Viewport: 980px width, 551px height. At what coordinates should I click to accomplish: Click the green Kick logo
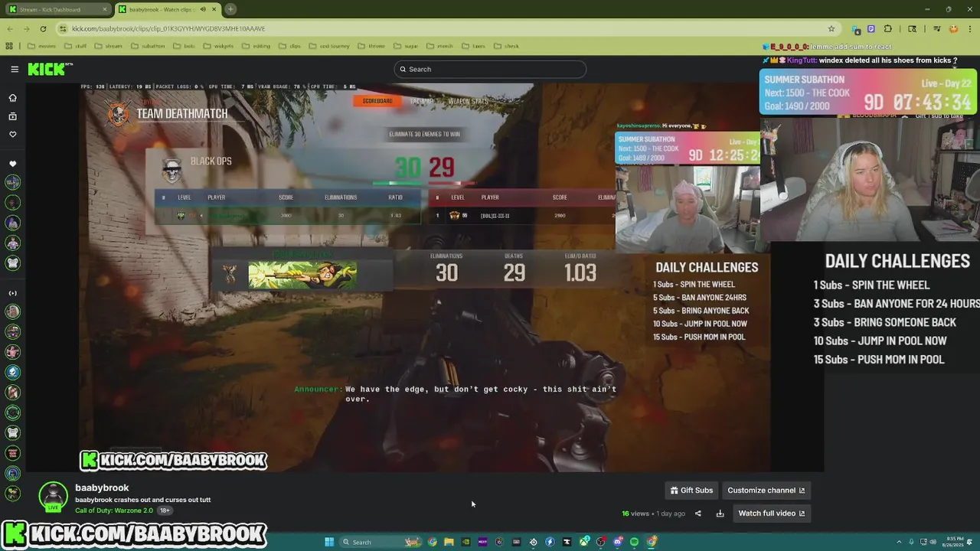(x=47, y=69)
